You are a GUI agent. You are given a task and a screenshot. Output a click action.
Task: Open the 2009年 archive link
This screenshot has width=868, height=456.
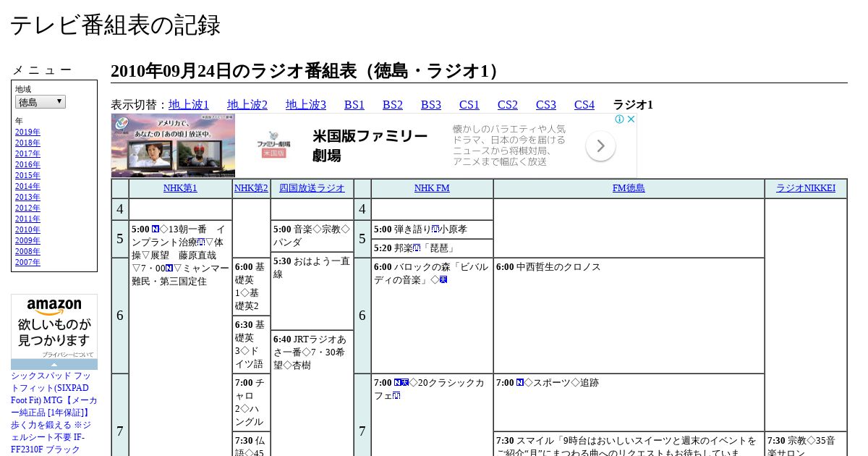pyautogui.click(x=27, y=240)
